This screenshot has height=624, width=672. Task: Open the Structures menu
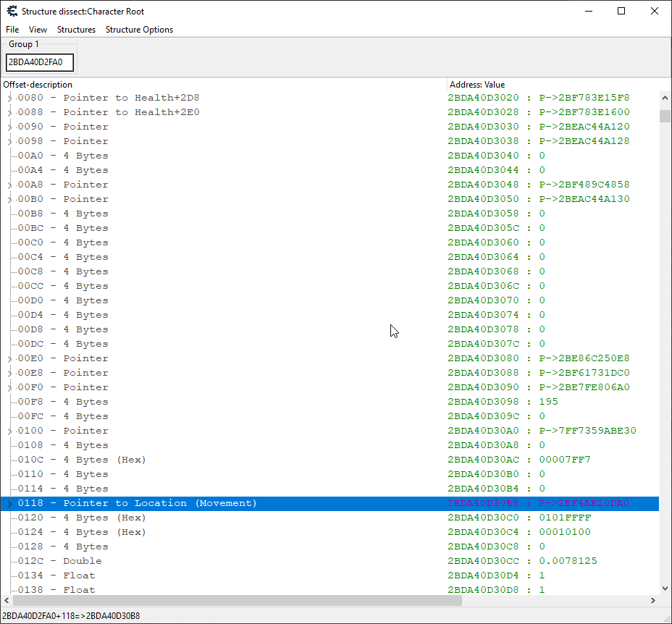tap(76, 30)
